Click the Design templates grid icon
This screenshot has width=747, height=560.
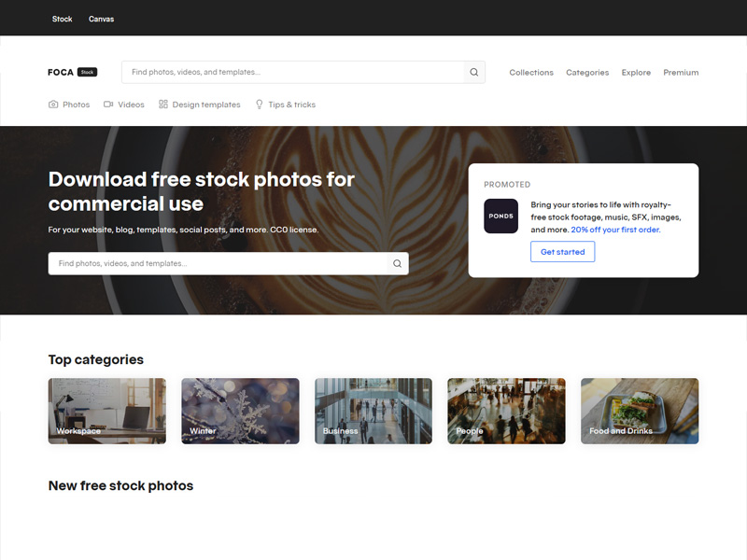(163, 105)
